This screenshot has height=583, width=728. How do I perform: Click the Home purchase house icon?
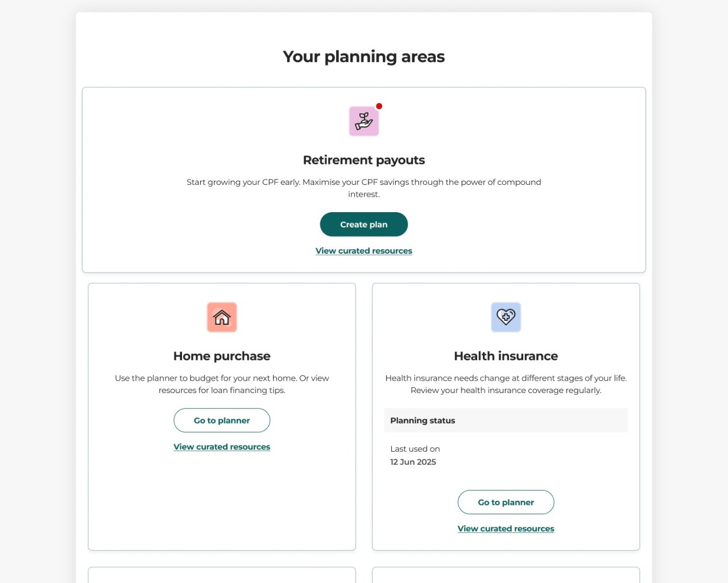coord(222,317)
